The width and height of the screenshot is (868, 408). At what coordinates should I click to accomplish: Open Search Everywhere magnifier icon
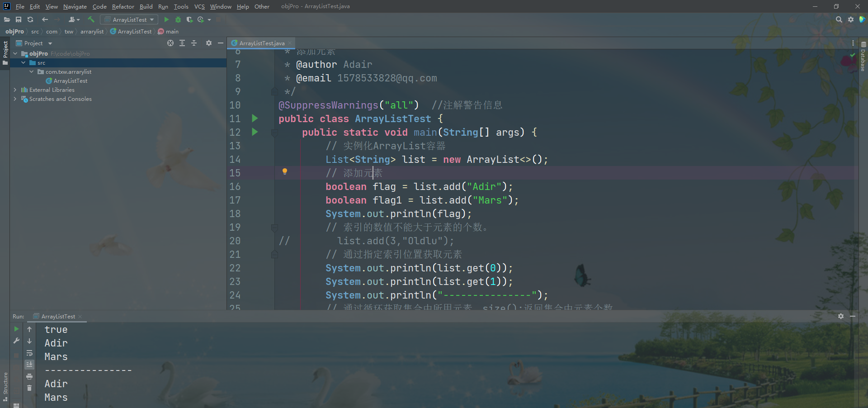pos(839,19)
